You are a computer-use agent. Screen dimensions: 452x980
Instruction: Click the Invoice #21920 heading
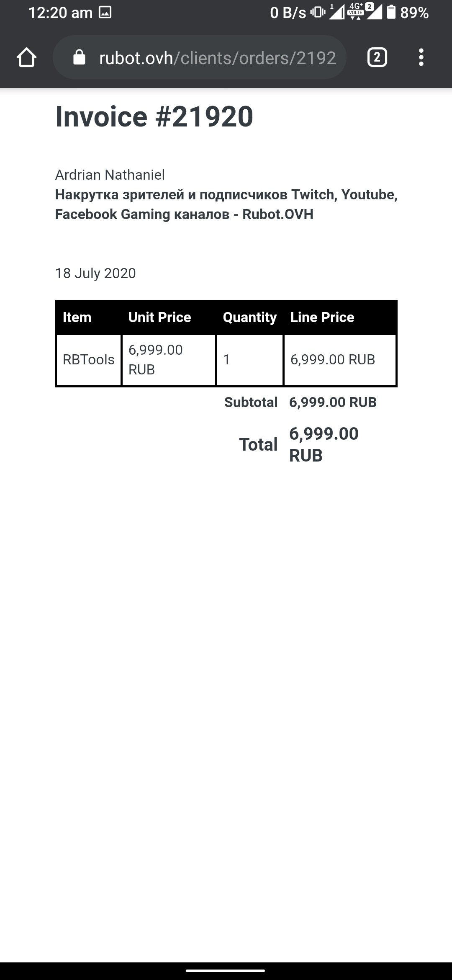(x=154, y=116)
